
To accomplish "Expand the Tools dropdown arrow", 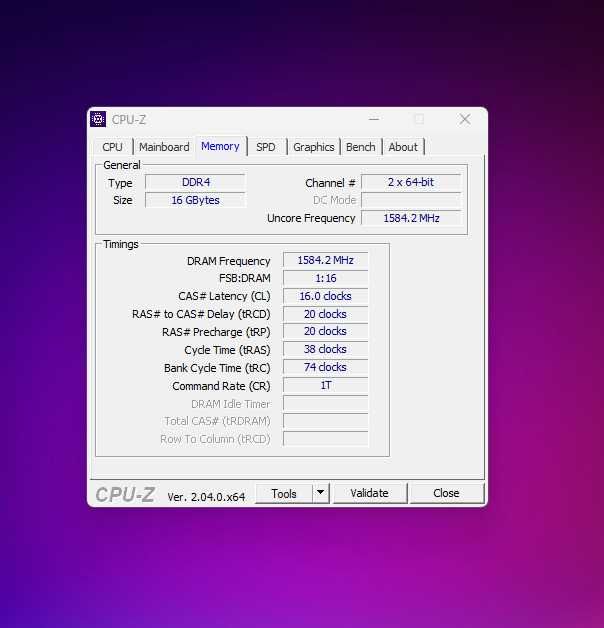I will 320,493.
